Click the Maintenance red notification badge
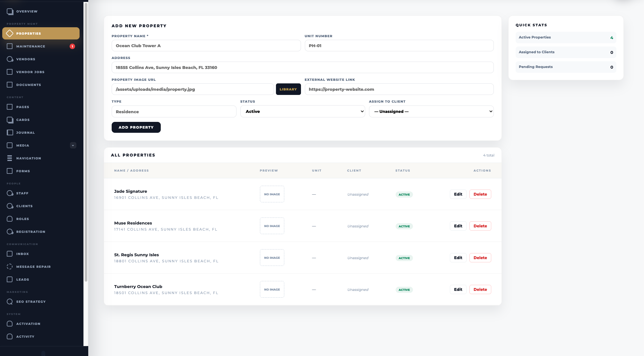Image resolution: width=644 pixels, height=356 pixels. (73, 46)
